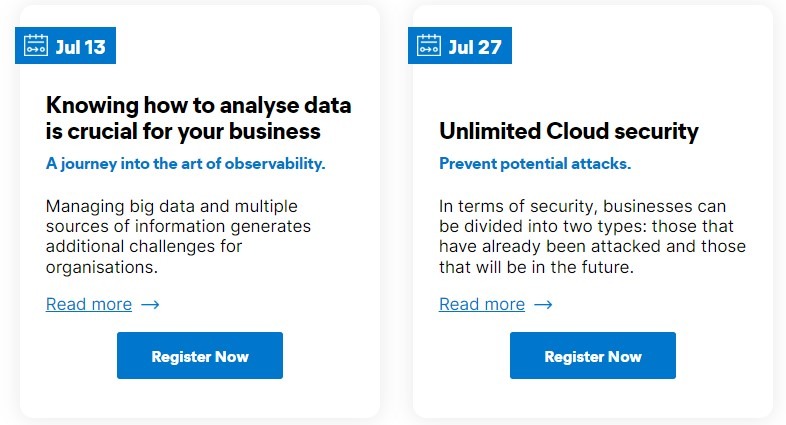Image resolution: width=786 pixels, height=425 pixels.
Task: Open Read more link for data analysis webinar
Action: point(89,304)
